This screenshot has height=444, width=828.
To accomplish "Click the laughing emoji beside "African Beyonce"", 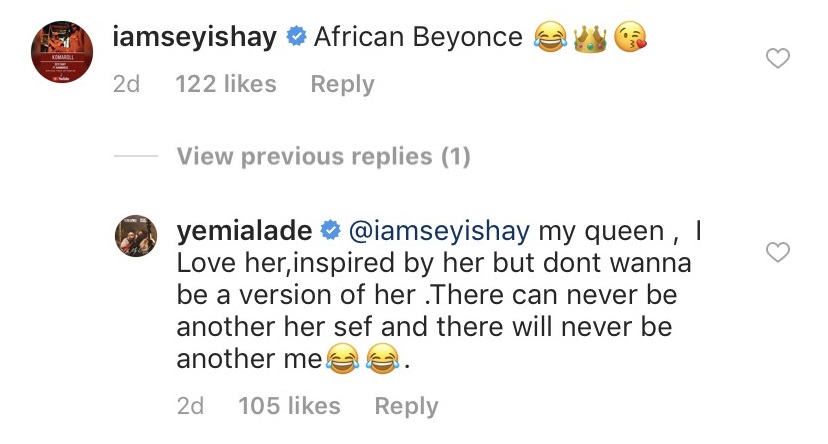I will (549, 38).
